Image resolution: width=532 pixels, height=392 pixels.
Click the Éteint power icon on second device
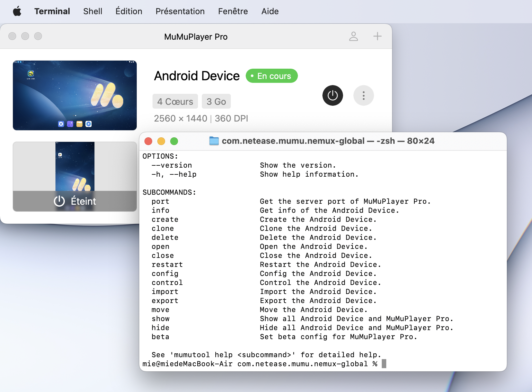pos(59,201)
